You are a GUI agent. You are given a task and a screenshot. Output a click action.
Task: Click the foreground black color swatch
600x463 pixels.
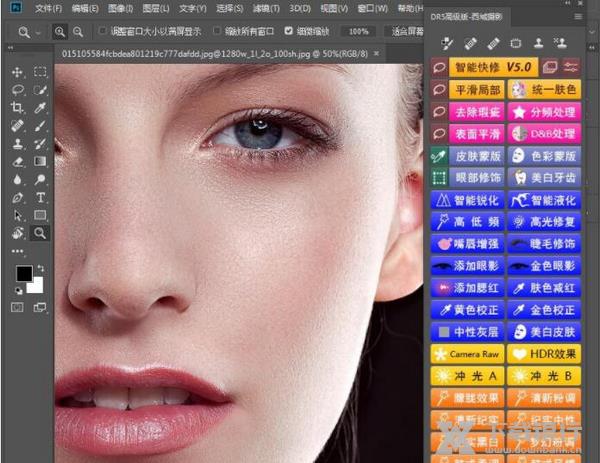(x=23, y=273)
